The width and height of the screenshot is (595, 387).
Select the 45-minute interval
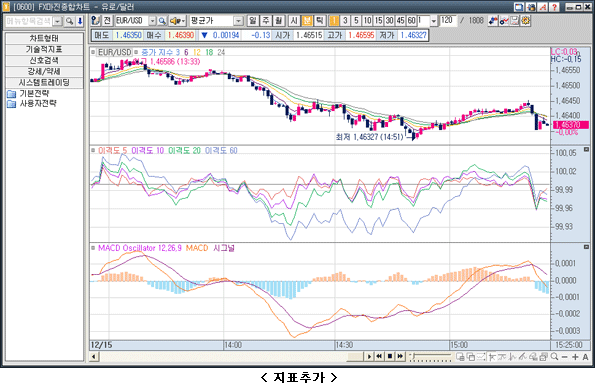coord(400,20)
